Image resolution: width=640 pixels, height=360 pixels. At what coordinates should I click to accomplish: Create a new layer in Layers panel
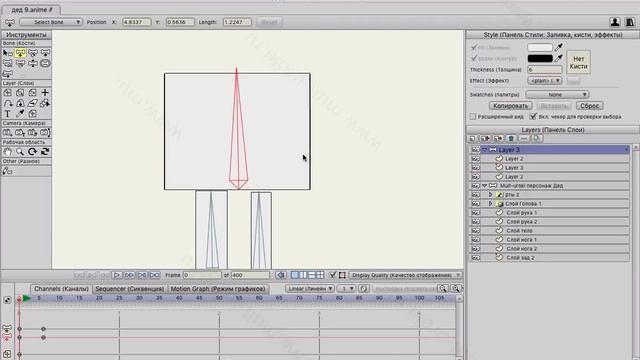[x=473, y=138]
